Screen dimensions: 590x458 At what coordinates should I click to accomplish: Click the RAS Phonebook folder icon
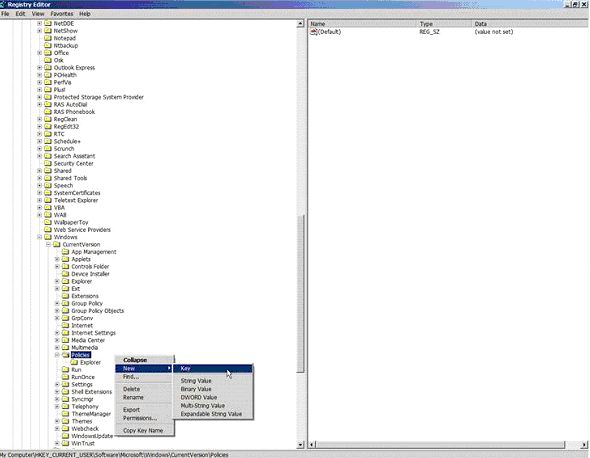pos(48,112)
